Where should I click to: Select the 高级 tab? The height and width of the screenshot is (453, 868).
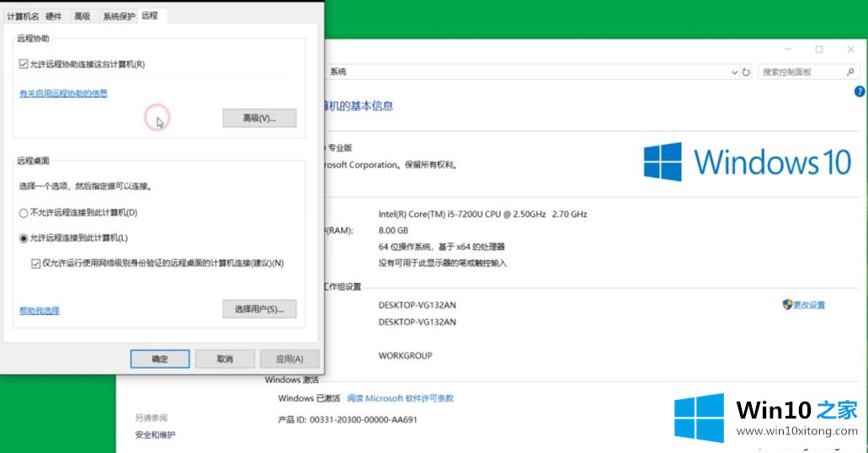point(82,16)
